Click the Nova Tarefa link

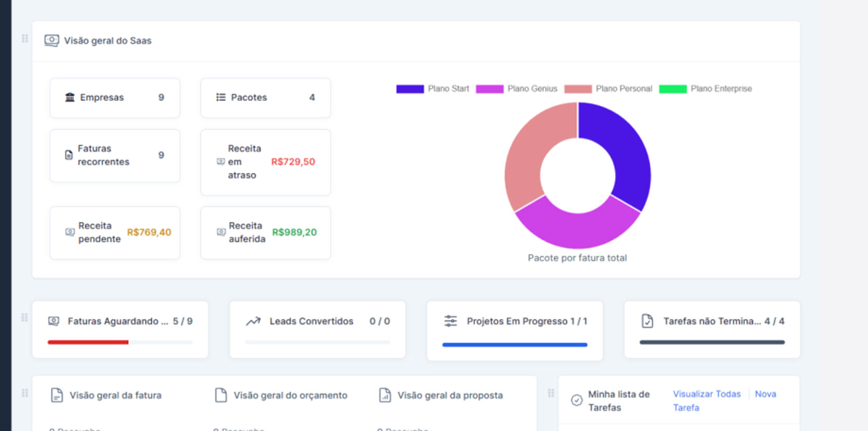pos(765,394)
